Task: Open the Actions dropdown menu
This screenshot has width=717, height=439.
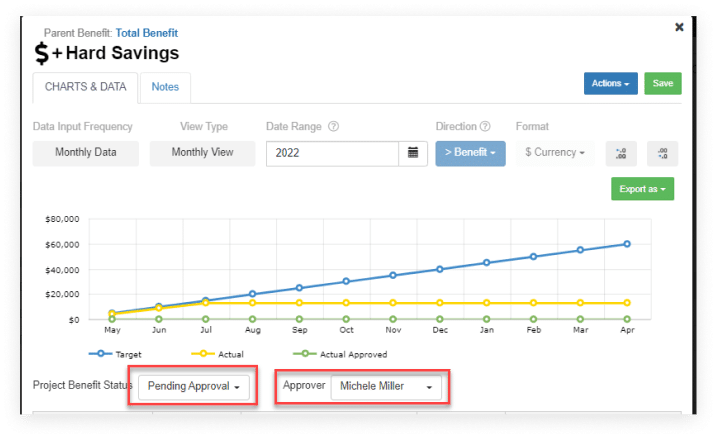Action: click(610, 84)
